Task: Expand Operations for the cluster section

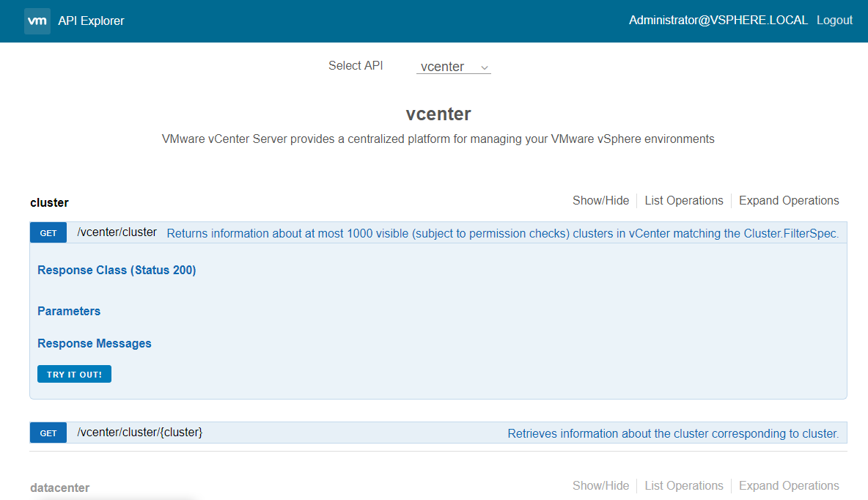Action: pyautogui.click(x=789, y=201)
